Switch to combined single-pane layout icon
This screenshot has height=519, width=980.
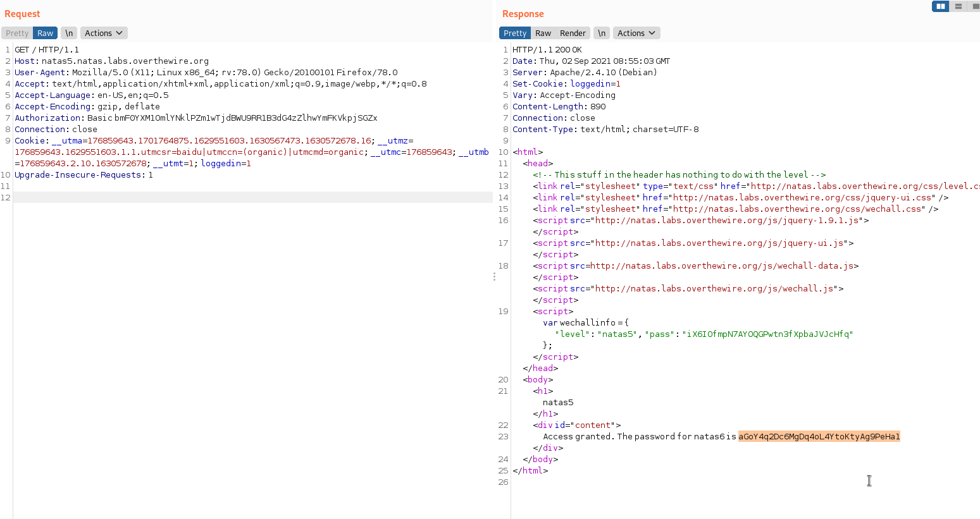[x=974, y=6]
